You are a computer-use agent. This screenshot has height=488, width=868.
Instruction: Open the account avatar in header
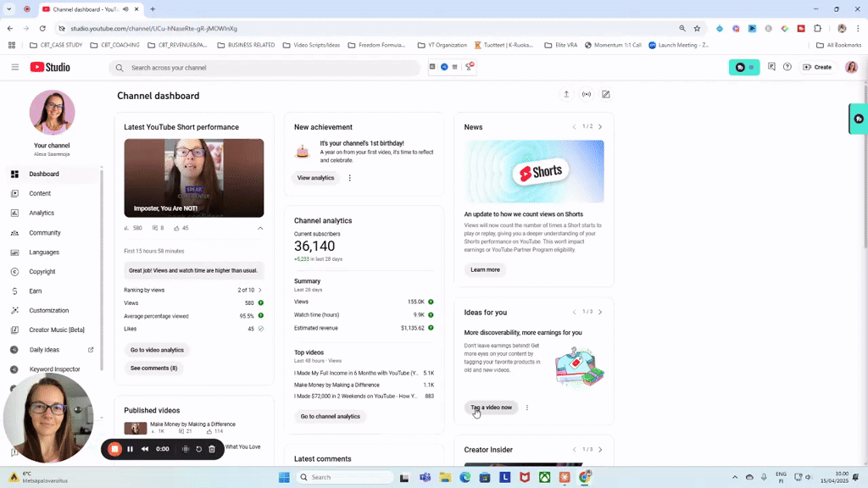(x=851, y=67)
